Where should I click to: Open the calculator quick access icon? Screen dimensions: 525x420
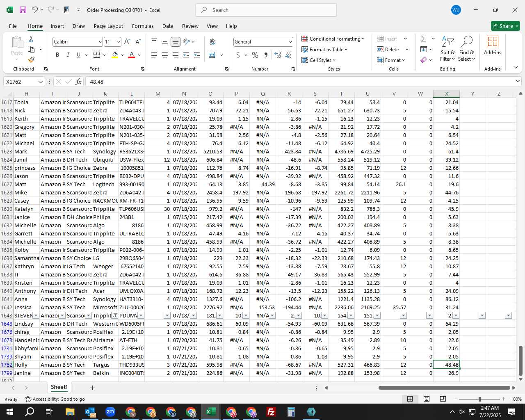tap(67, 10)
